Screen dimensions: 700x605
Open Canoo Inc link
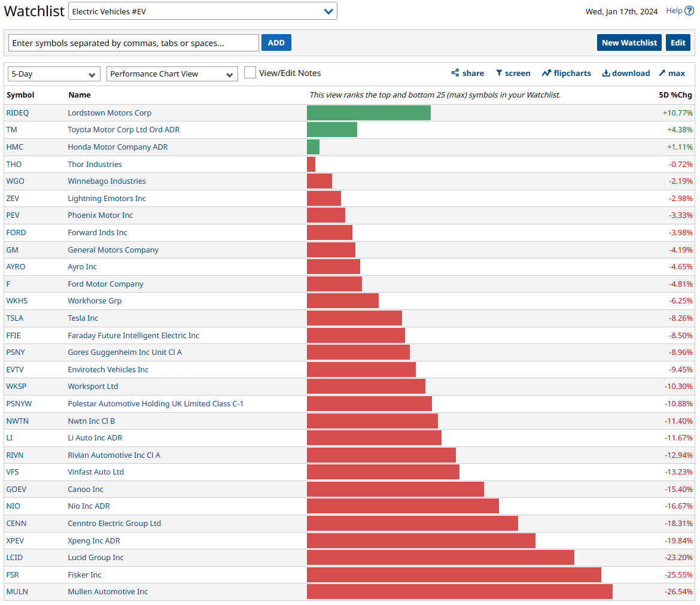(86, 490)
